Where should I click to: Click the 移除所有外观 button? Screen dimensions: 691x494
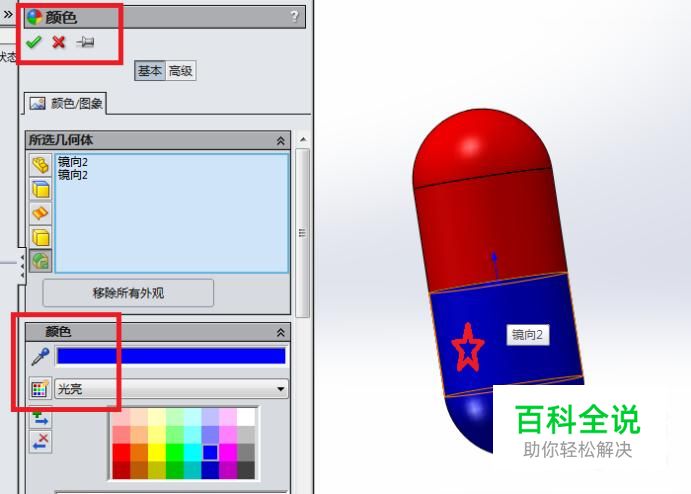[128, 293]
